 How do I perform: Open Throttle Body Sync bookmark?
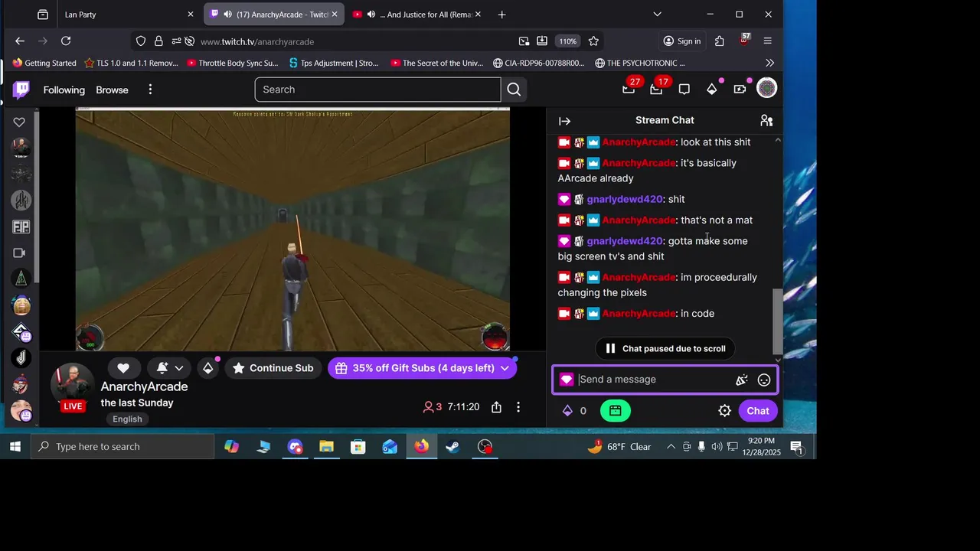pyautogui.click(x=232, y=63)
